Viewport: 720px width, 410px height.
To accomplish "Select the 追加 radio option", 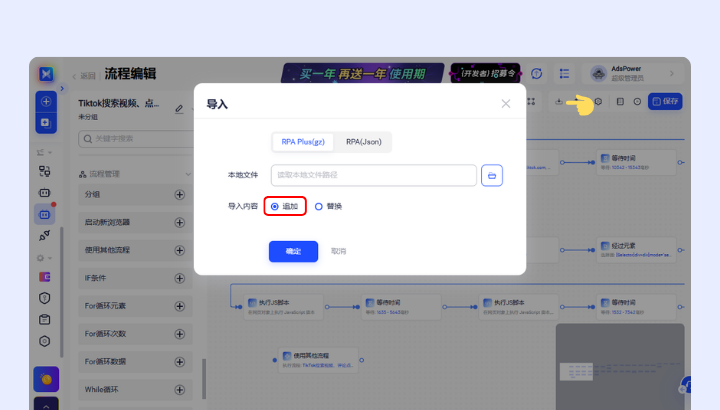I will [x=285, y=207].
